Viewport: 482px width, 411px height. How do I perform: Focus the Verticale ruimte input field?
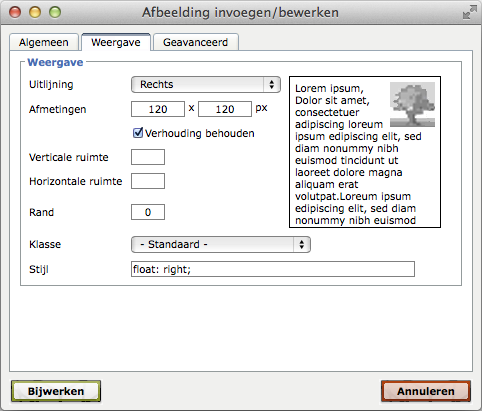(x=148, y=157)
